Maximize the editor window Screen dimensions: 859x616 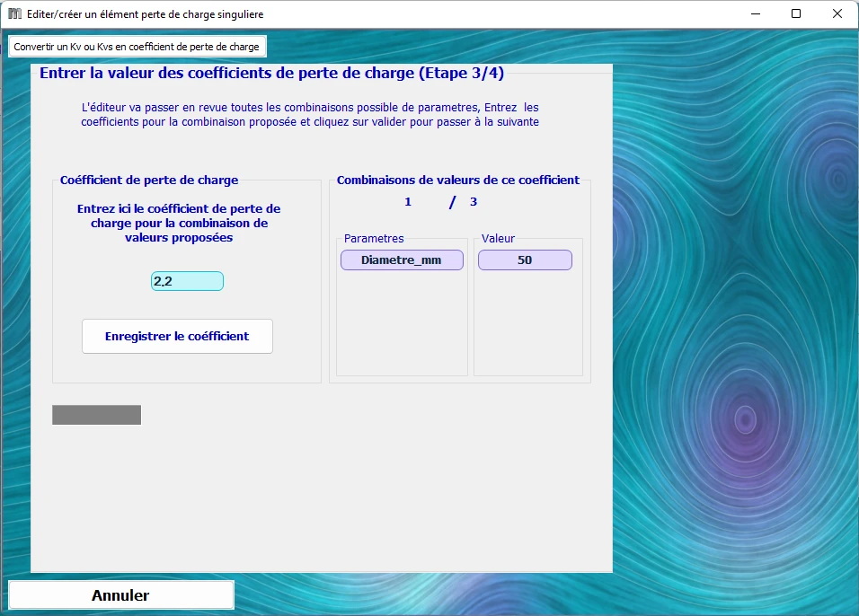point(796,13)
